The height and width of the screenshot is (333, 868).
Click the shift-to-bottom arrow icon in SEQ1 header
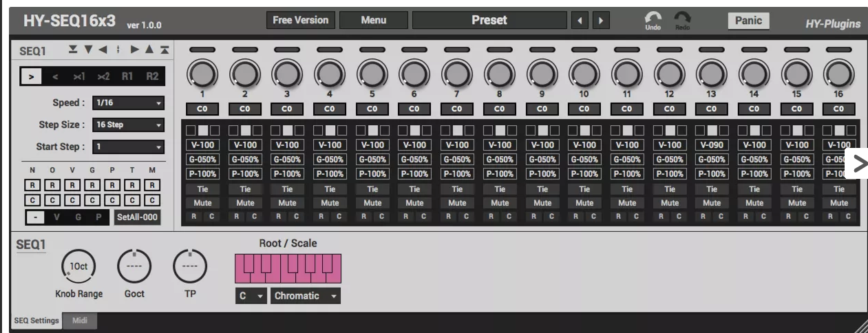pyautogui.click(x=73, y=50)
